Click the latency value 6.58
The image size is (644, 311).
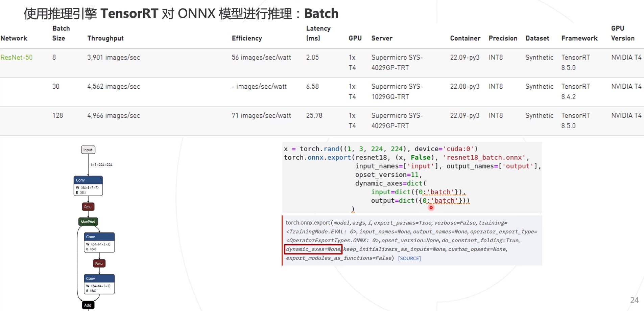click(x=312, y=87)
